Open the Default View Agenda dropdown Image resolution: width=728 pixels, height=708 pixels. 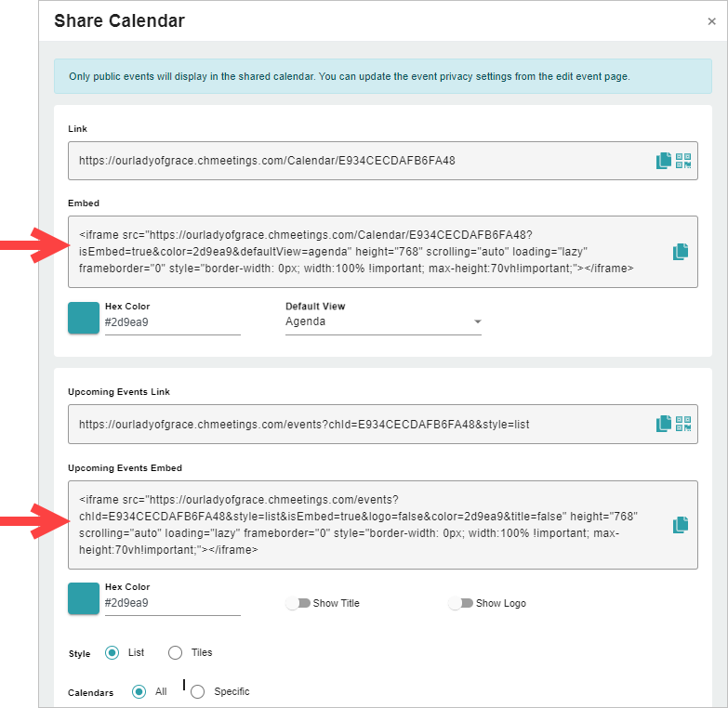[x=383, y=321]
